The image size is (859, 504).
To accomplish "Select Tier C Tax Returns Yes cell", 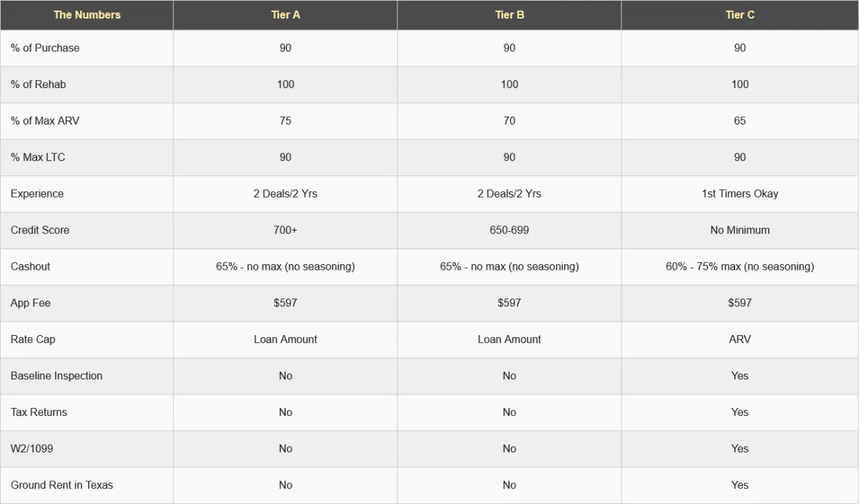I will tap(739, 412).
